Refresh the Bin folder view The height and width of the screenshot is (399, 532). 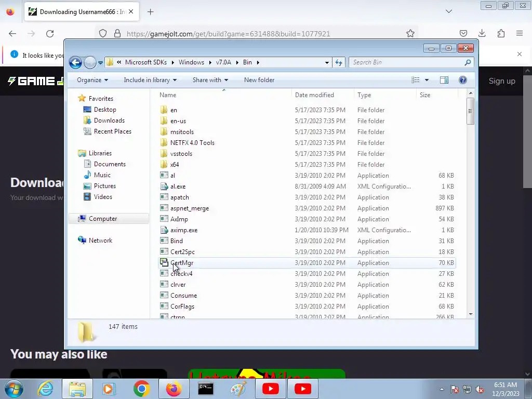(339, 62)
